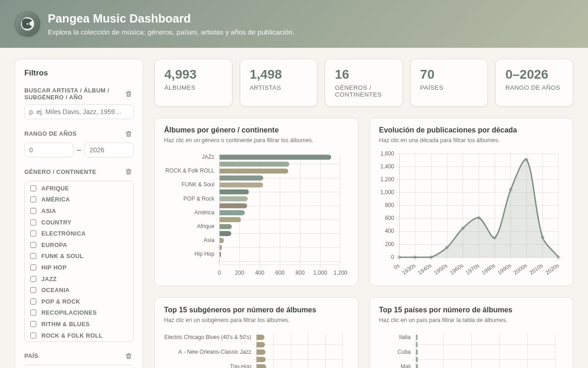Image resolution: width=588 pixels, height=368 pixels.
Task: Check the EUROPA checkbox
Action: click(33, 245)
